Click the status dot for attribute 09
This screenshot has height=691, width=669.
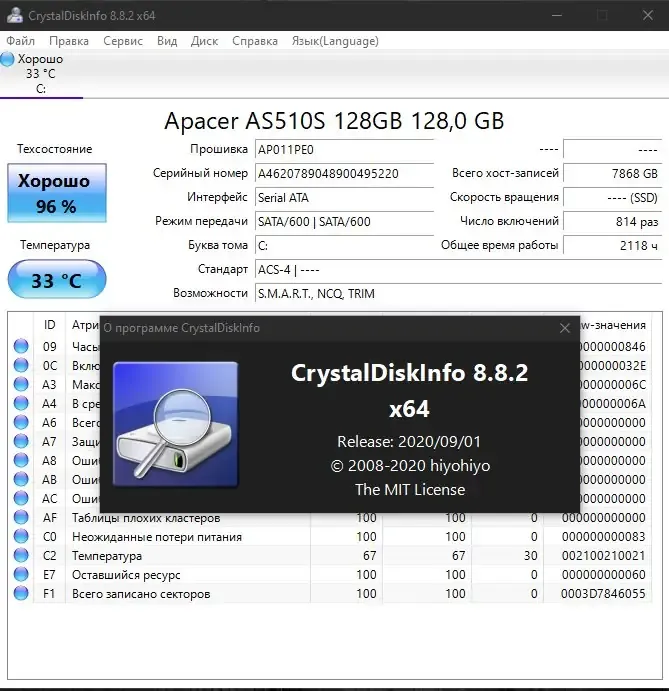[x=21, y=346]
